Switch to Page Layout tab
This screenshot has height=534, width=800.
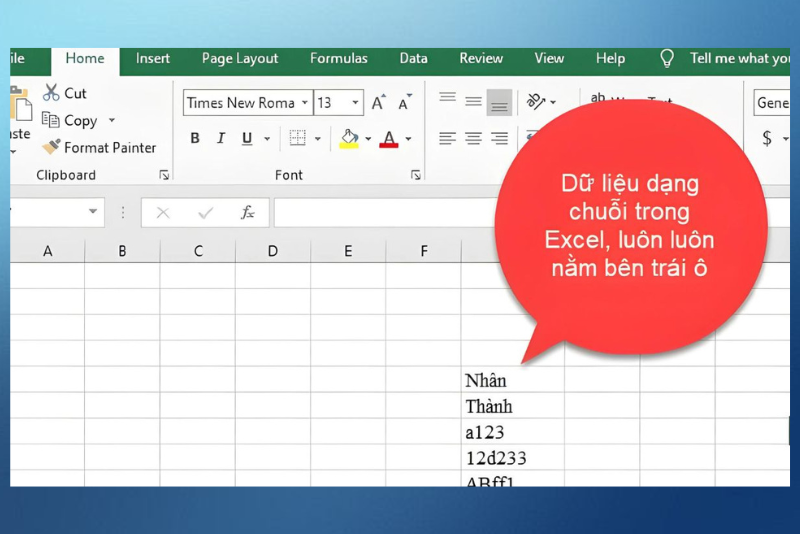(240, 59)
